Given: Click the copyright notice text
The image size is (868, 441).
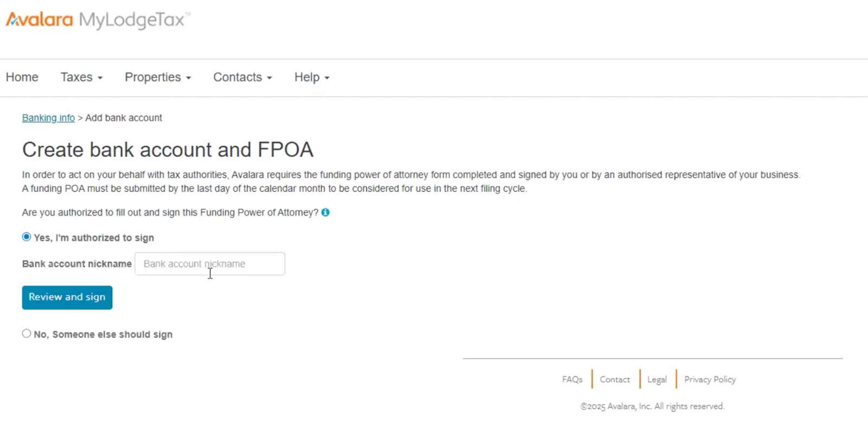Looking at the screenshot, I should 652,406.
